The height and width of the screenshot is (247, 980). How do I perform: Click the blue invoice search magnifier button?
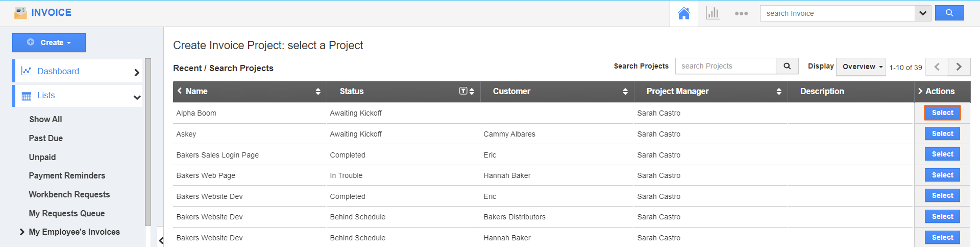point(949,13)
